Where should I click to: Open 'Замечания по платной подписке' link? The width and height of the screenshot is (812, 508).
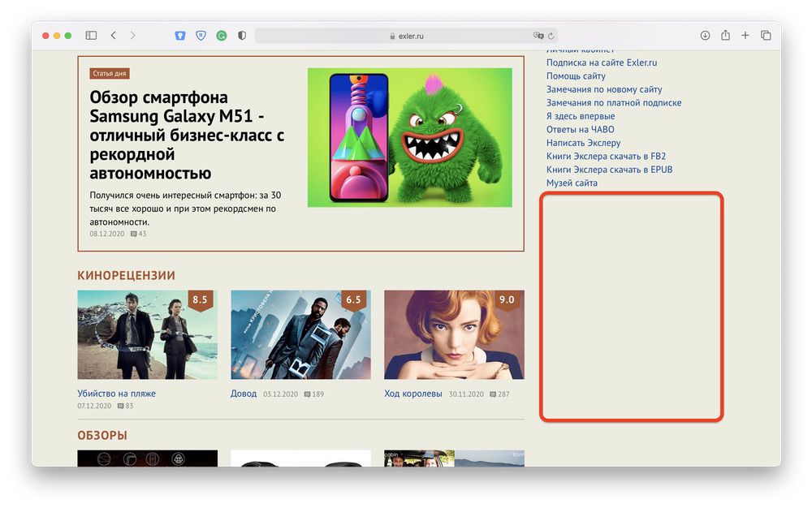click(x=614, y=103)
